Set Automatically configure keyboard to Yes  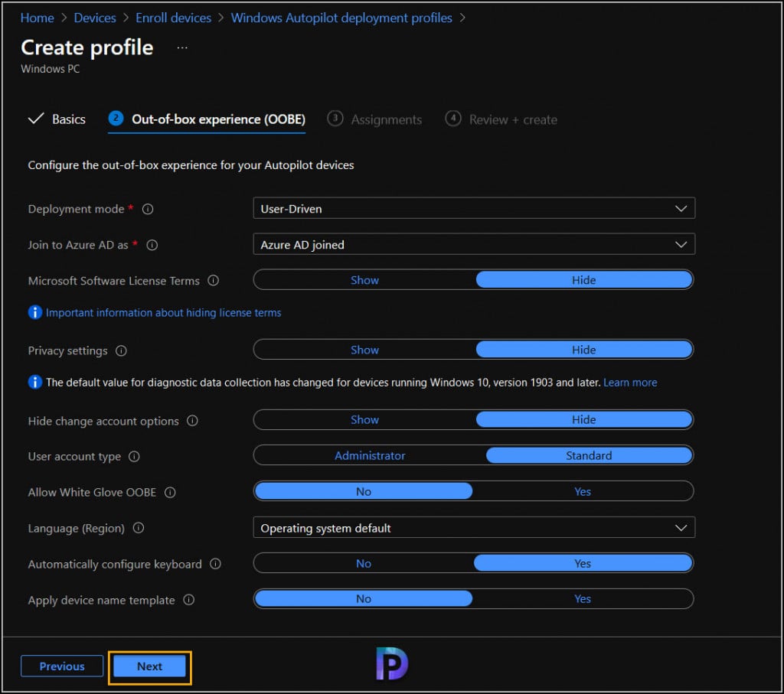coord(583,564)
